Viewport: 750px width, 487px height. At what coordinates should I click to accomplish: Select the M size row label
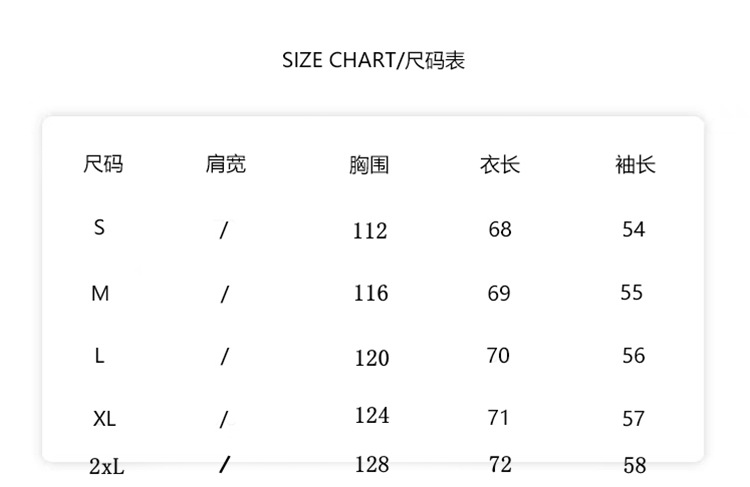click(100, 294)
